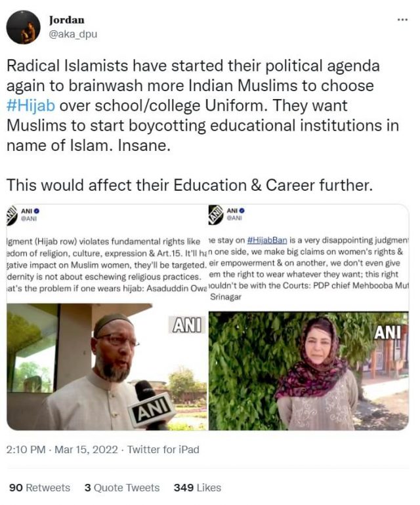This screenshot has height=505, width=420.
Task: Open the left photo of man with microphone
Action: pyautogui.click(x=107, y=367)
